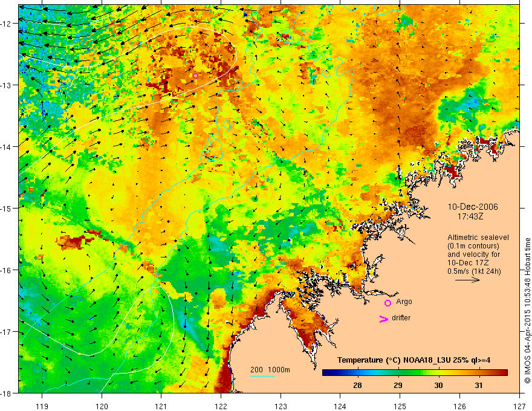Click the magenta Argo float circle on the map

pos(195,76)
